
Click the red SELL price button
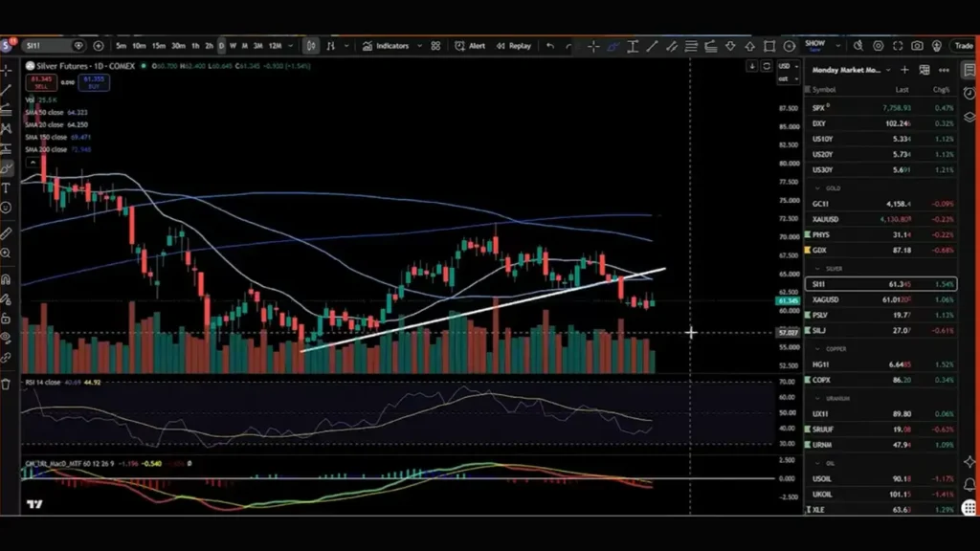41,82
